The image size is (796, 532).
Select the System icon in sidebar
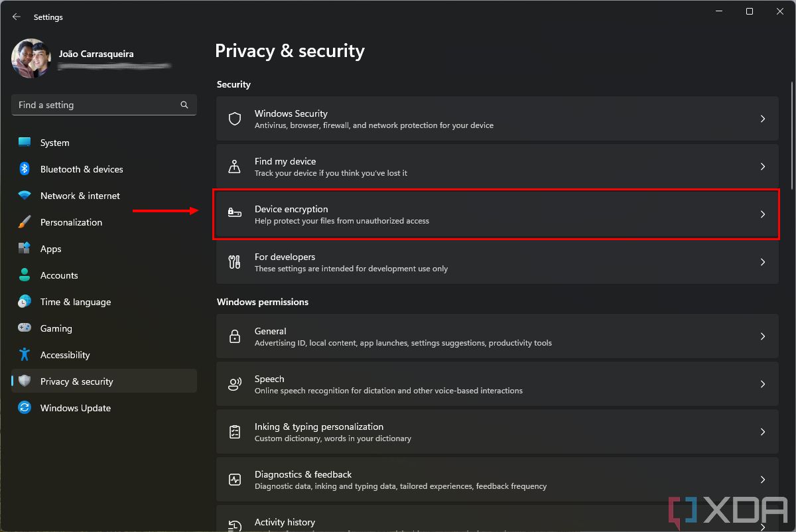pyautogui.click(x=25, y=143)
